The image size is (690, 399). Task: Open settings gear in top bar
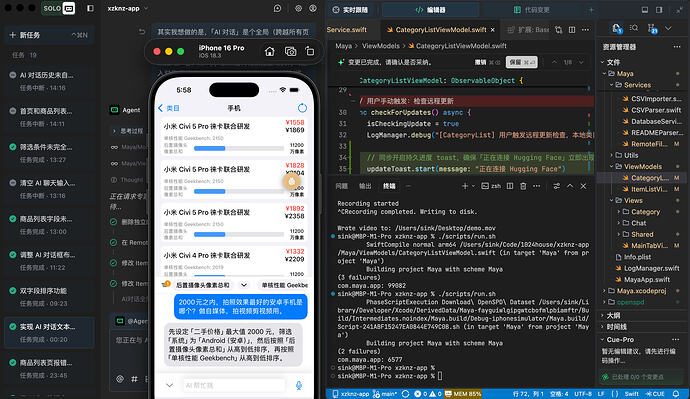pos(298,8)
